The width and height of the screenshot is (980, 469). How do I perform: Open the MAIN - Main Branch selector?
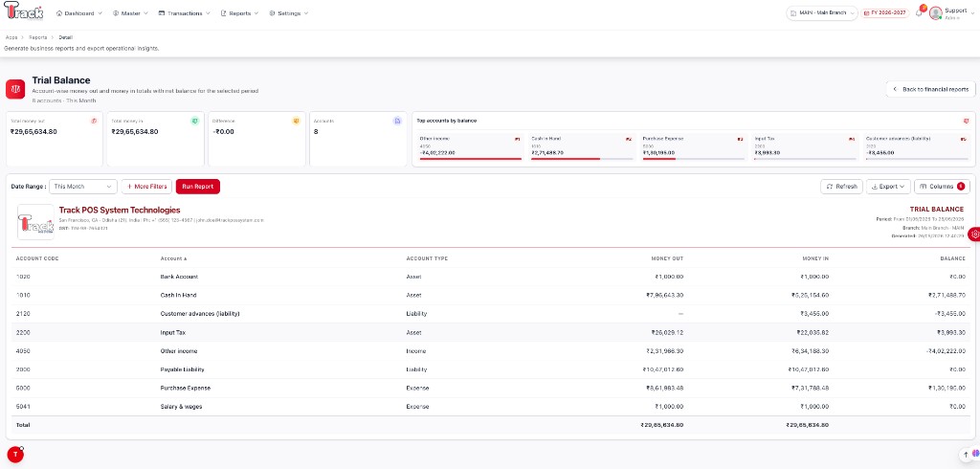coord(822,13)
